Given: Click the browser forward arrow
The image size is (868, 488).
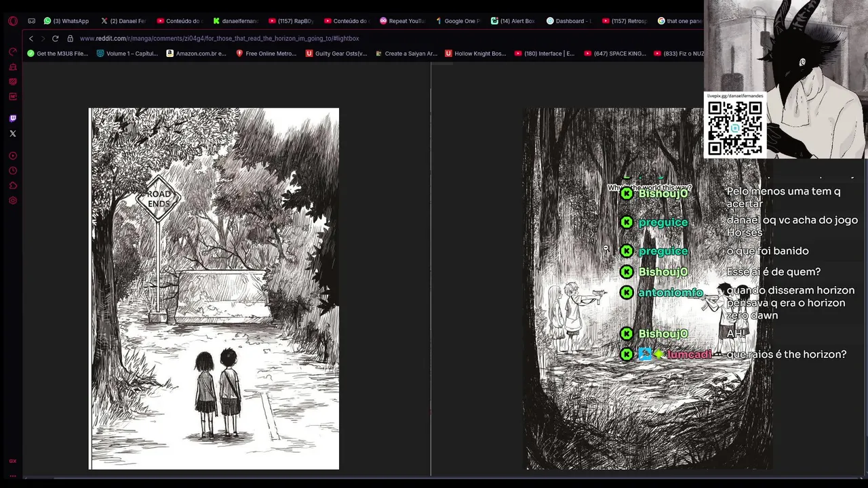Looking at the screenshot, I should click(x=42, y=39).
